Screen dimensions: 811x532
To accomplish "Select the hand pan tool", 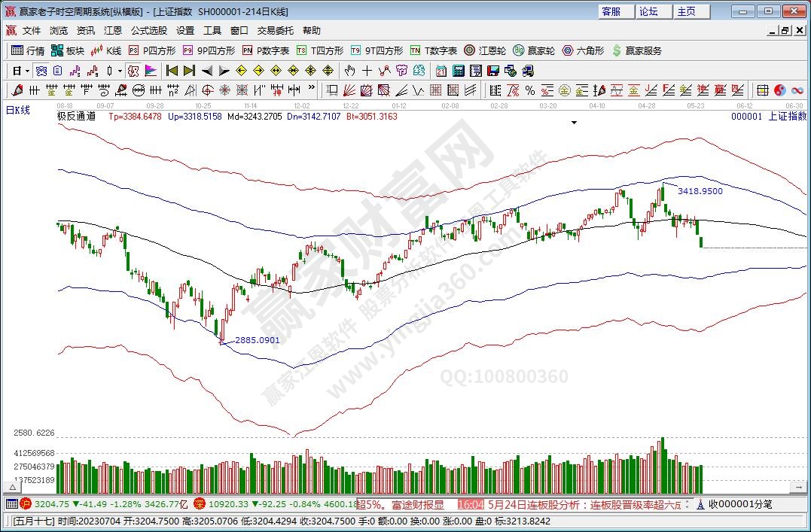I will (x=349, y=71).
